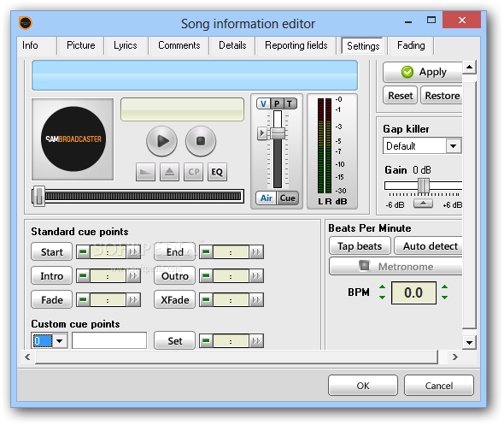Expand the Gap killer Default dropdown
This screenshot has width=504, height=425.
coord(454,146)
